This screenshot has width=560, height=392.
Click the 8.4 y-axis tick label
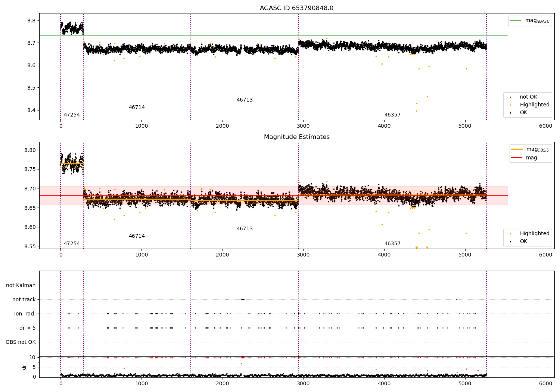[x=32, y=111]
